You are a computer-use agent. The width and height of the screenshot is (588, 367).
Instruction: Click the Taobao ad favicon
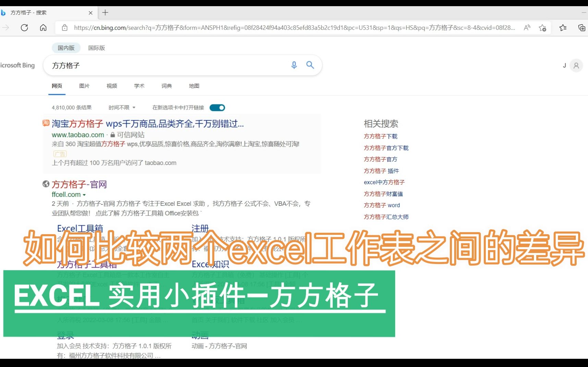(x=46, y=123)
